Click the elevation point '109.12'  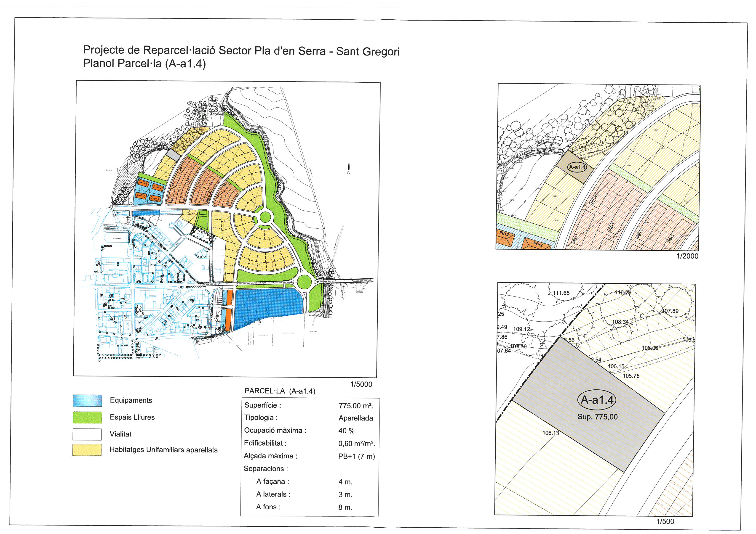point(521,329)
